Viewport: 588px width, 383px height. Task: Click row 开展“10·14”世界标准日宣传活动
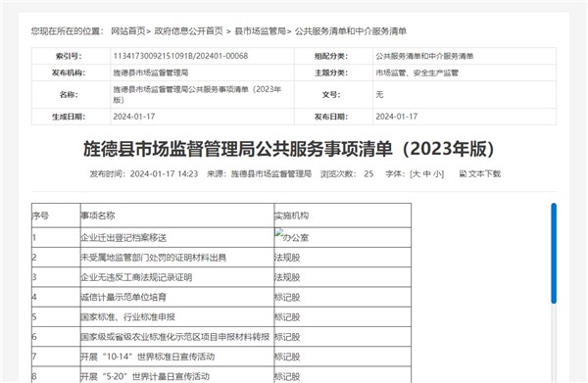point(221,357)
